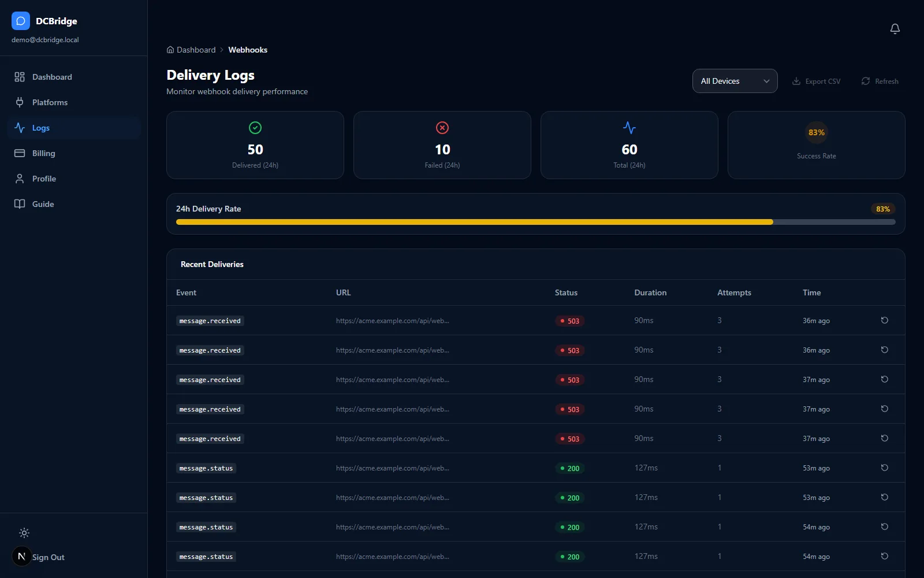Viewport: 924px width, 578px height.
Task: Click Sign Out
Action: point(49,557)
